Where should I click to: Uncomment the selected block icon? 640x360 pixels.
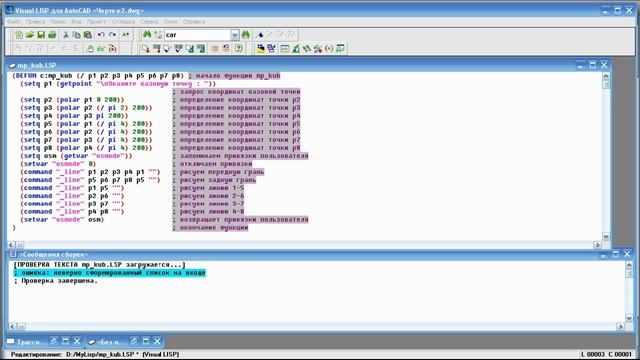(x=226, y=49)
